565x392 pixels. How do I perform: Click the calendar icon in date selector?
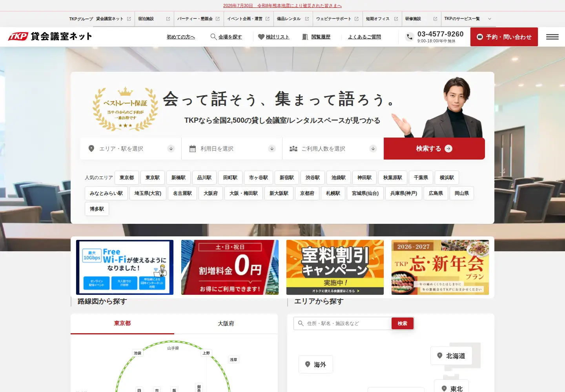[x=193, y=149]
